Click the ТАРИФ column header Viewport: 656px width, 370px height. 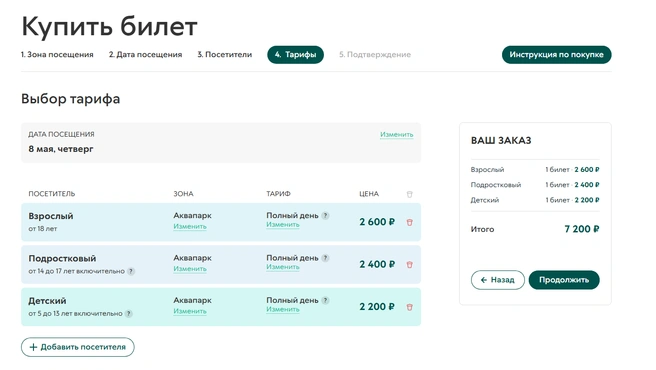click(x=278, y=194)
